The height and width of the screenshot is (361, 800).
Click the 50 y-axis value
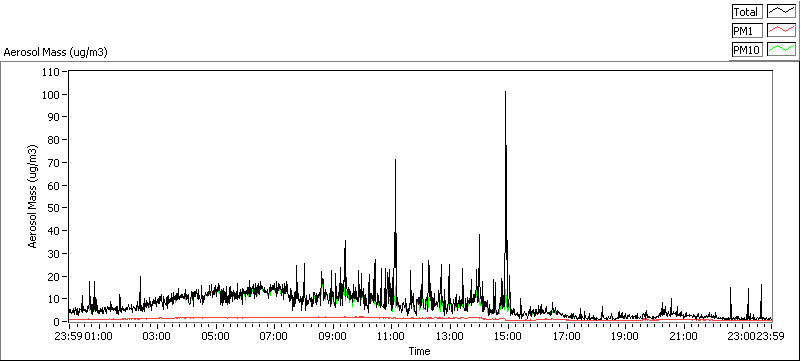coord(54,208)
